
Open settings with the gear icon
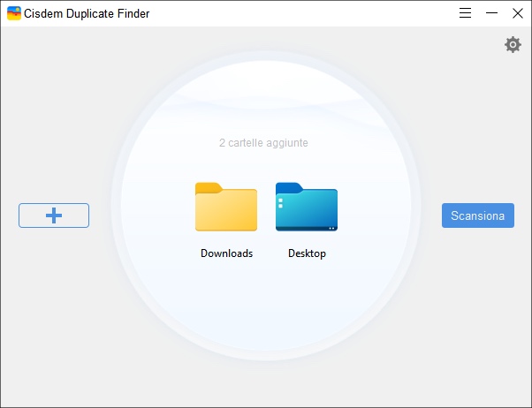coord(513,45)
